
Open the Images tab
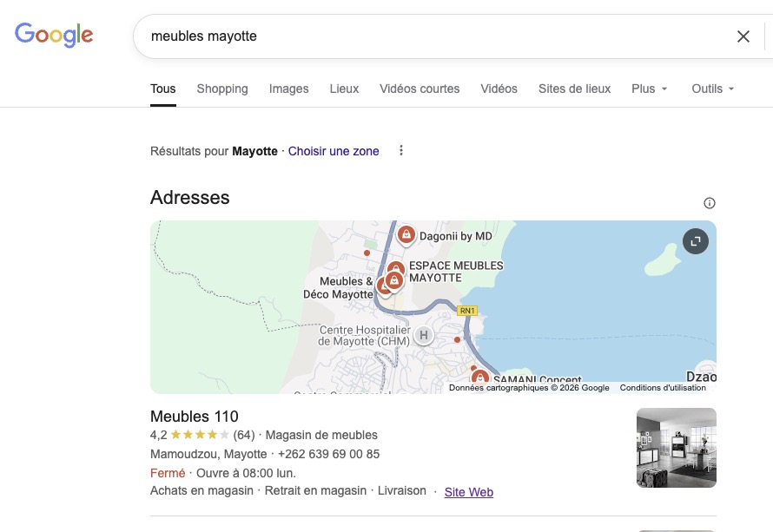[289, 89]
